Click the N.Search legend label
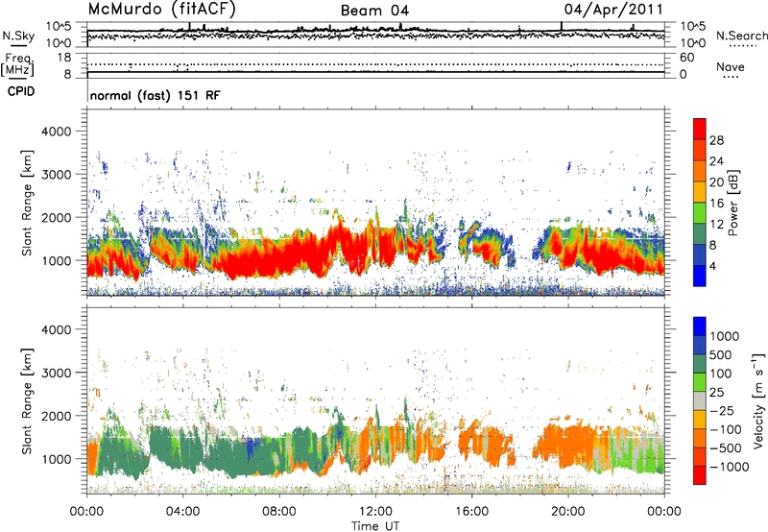The image size is (768, 532). [x=742, y=36]
